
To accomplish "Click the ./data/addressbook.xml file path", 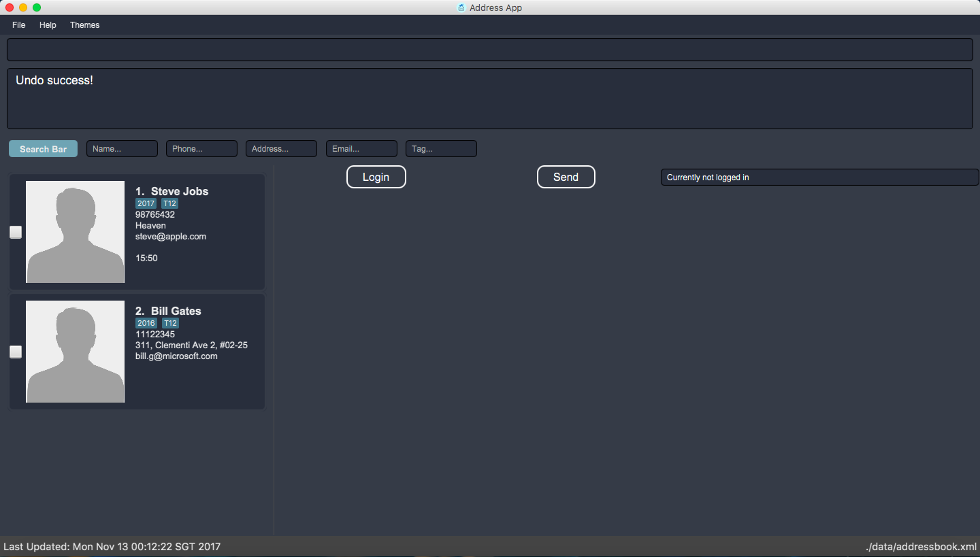I will [x=921, y=547].
